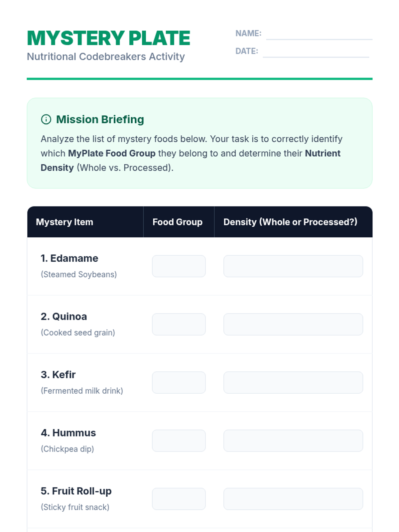This screenshot has width=399, height=532.
Task: Click the Mystery Item column header
Action: (x=65, y=222)
